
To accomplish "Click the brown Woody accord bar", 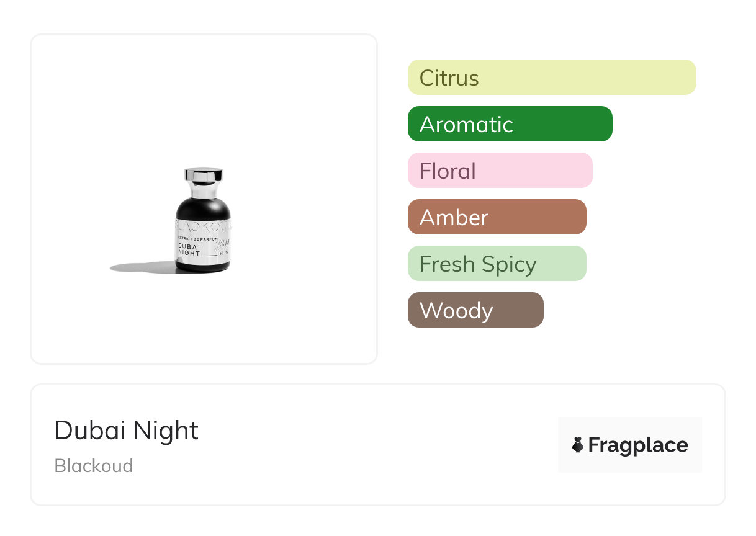I will (x=475, y=310).
